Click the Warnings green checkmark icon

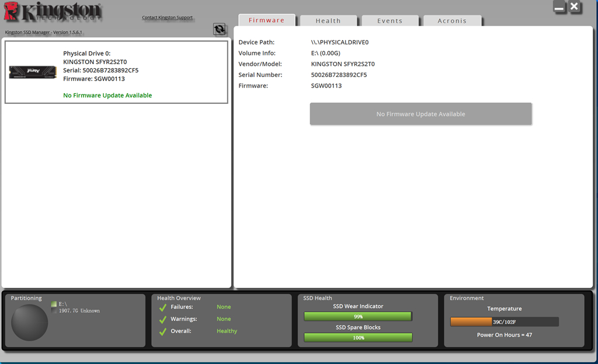[x=163, y=320]
